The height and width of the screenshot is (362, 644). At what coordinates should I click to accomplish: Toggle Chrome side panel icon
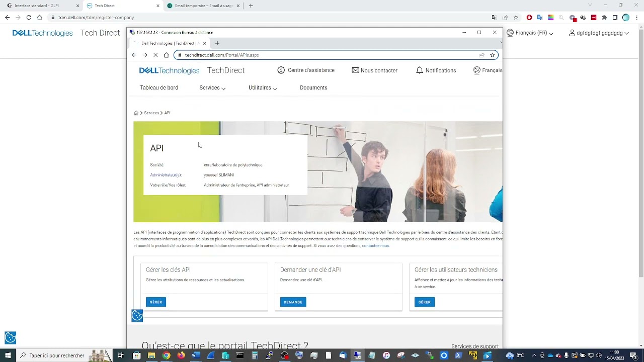[x=615, y=17]
